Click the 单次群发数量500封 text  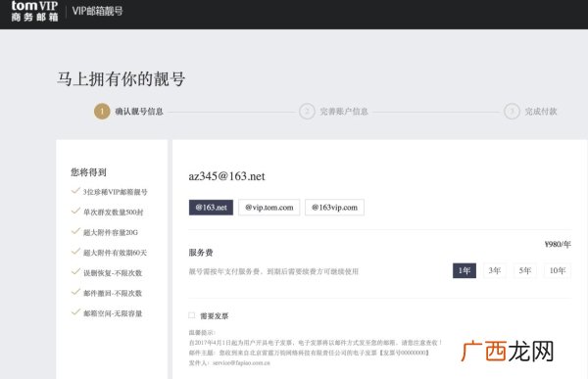pyautogui.click(x=114, y=213)
